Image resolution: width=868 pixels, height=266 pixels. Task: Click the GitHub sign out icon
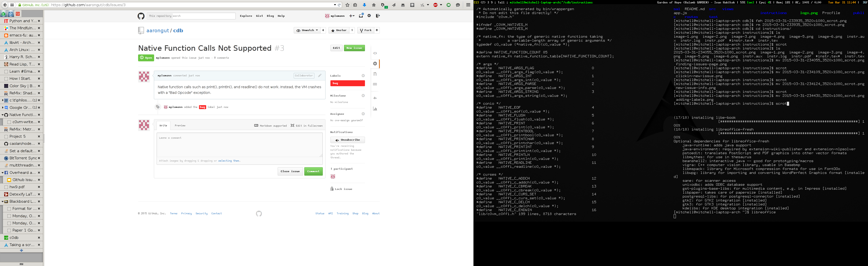[378, 16]
